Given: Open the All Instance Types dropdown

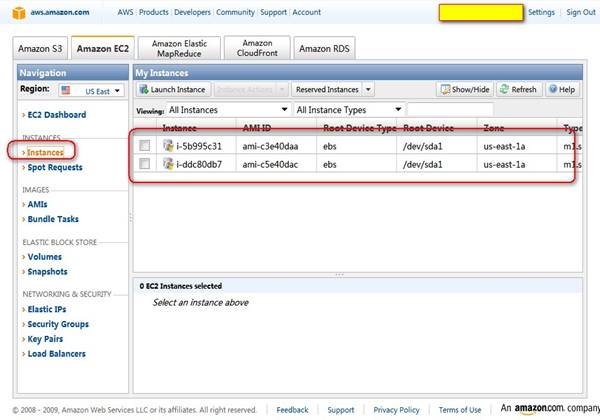Looking at the screenshot, I should 349,109.
